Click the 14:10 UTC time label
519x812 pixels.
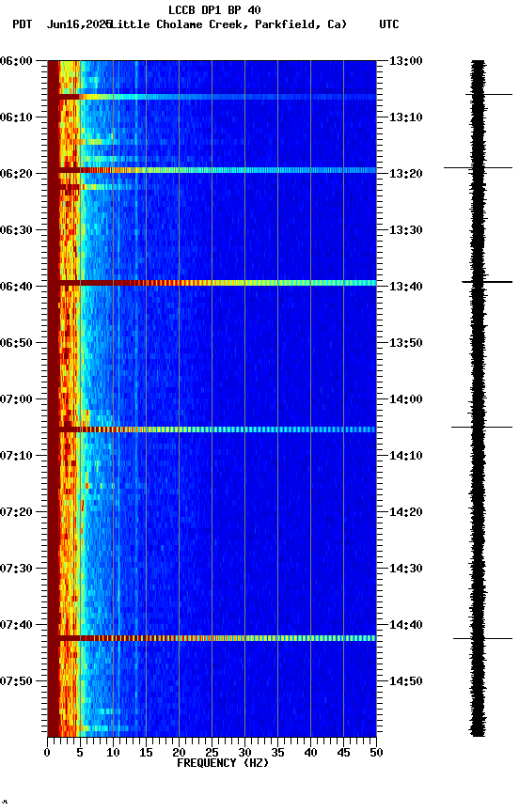[406, 456]
